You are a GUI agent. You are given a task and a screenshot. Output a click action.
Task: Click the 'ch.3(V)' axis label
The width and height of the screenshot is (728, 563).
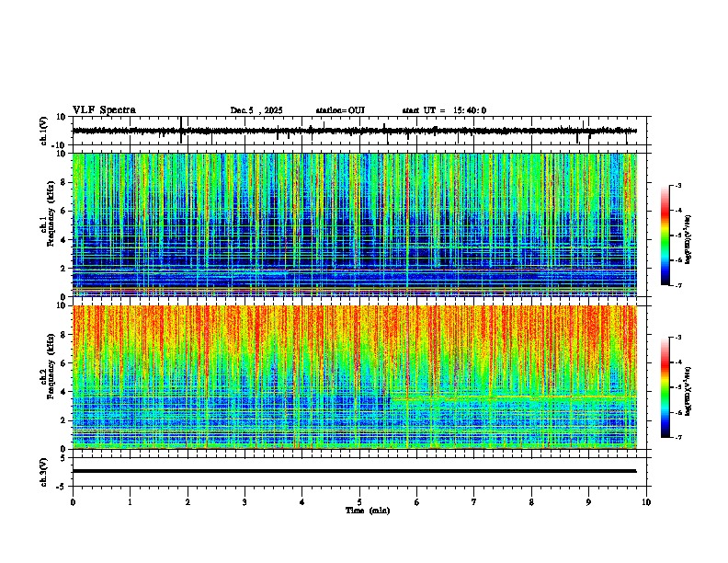pyautogui.click(x=44, y=472)
